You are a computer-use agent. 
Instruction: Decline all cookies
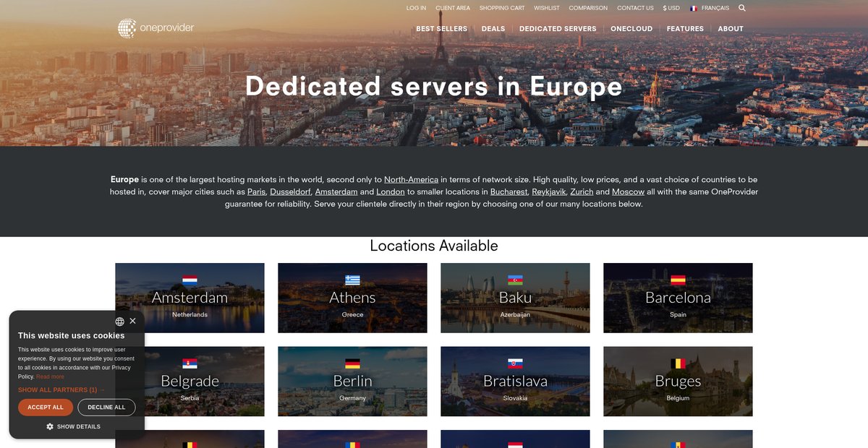tap(106, 408)
